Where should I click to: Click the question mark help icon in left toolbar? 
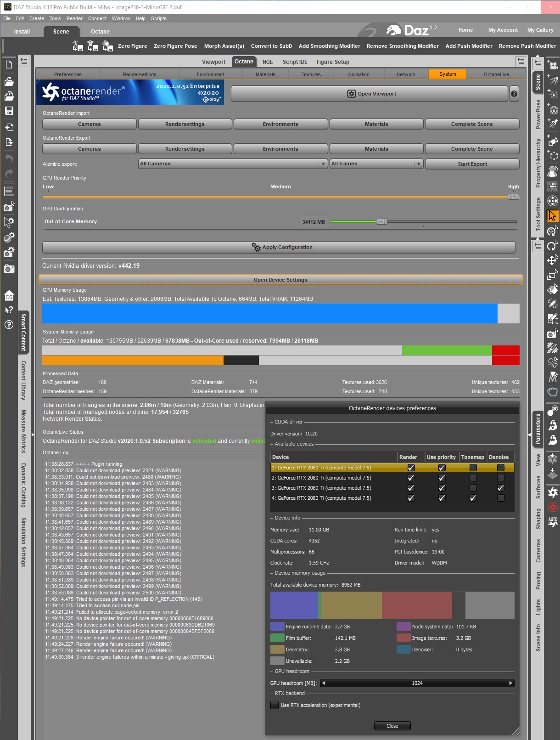(9, 325)
